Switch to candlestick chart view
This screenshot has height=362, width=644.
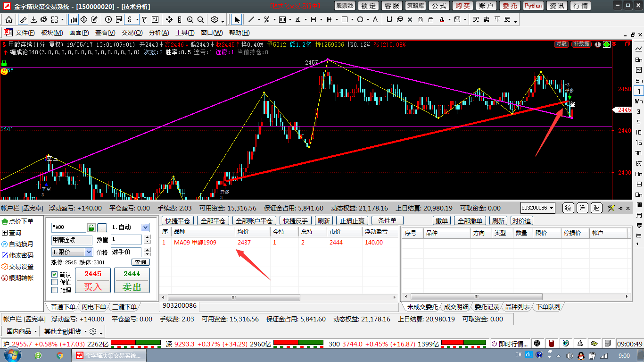(74, 20)
